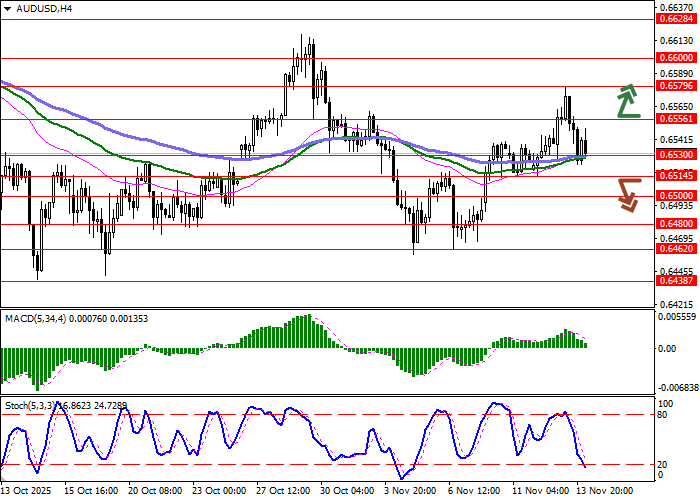Screen dimensions: 700x500
Task: Click the 0.65415 price scale value
Action: click(677, 140)
